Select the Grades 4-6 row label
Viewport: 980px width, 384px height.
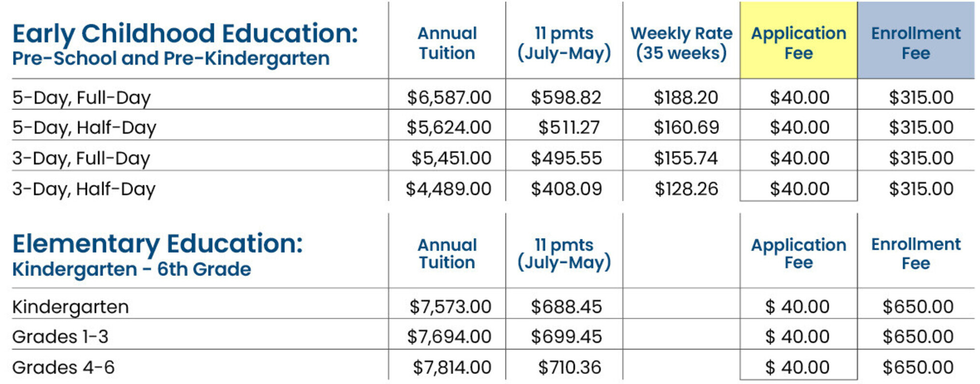point(63,368)
